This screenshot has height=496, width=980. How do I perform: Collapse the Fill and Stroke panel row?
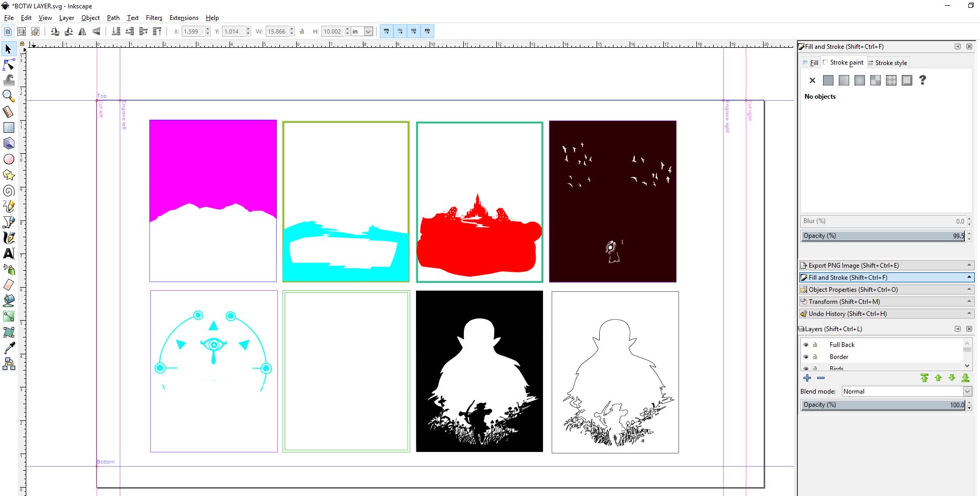pyautogui.click(x=887, y=277)
